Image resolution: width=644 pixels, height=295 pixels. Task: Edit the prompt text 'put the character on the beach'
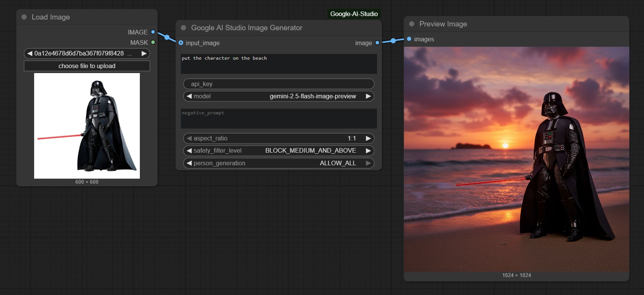tap(279, 64)
